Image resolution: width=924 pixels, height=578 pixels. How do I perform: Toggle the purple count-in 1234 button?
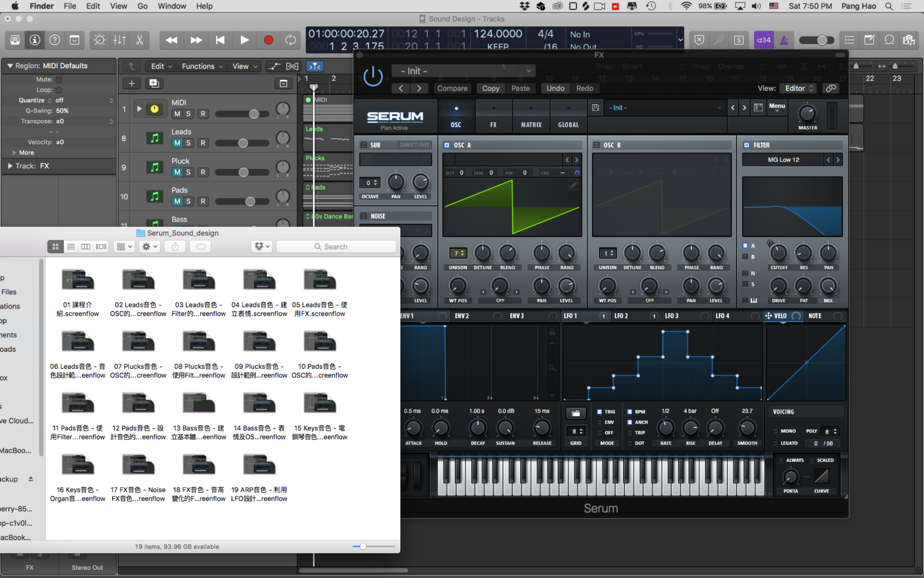click(763, 40)
